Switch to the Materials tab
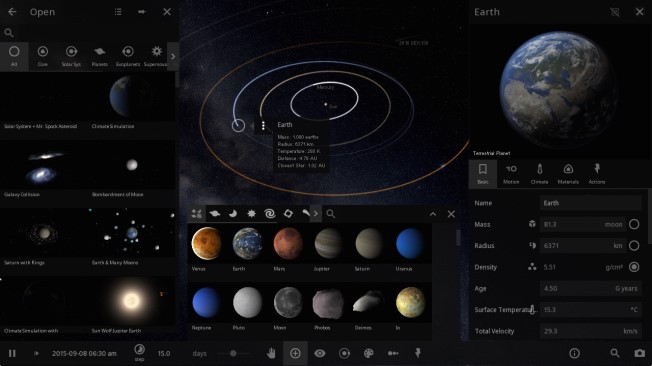The height and width of the screenshot is (366, 652). tap(568, 174)
